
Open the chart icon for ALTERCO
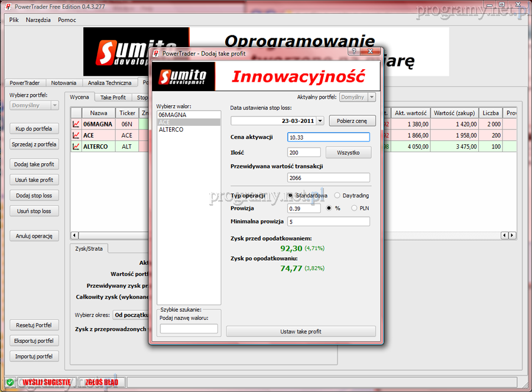(76, 147)
